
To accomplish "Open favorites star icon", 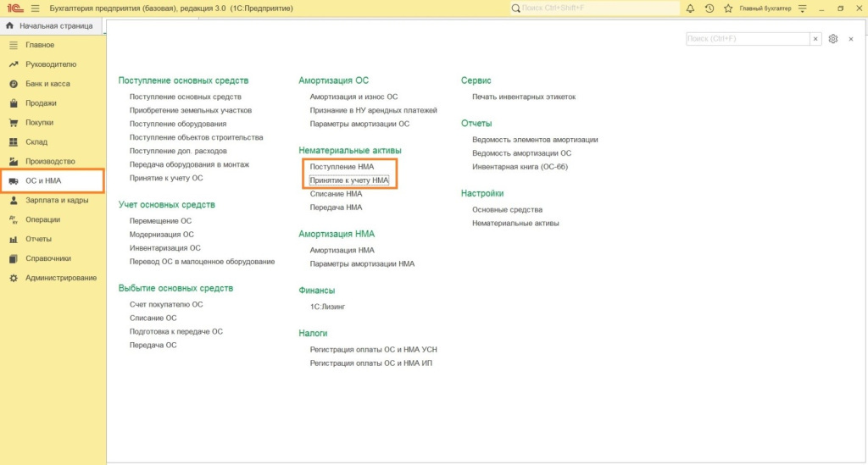I will coord(728,8).
